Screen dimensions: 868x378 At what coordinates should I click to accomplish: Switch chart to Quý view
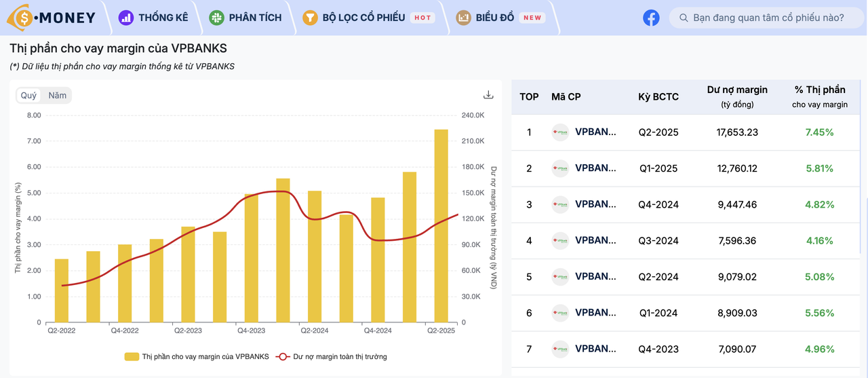28,96
